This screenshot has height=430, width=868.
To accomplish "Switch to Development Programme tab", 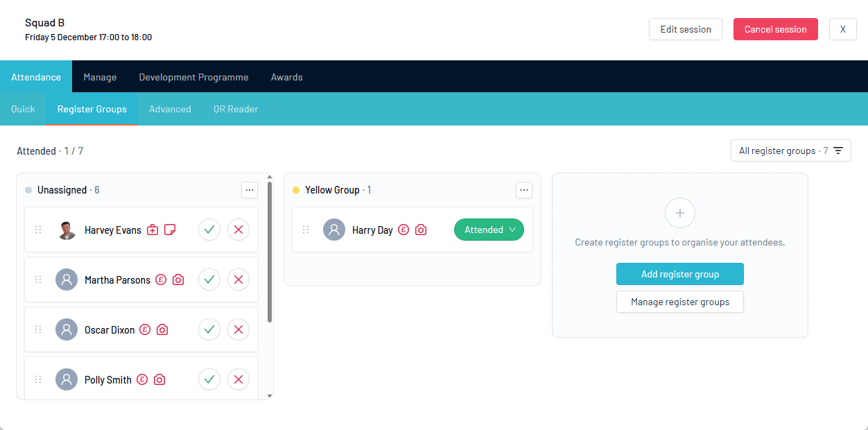I will 193,77.
